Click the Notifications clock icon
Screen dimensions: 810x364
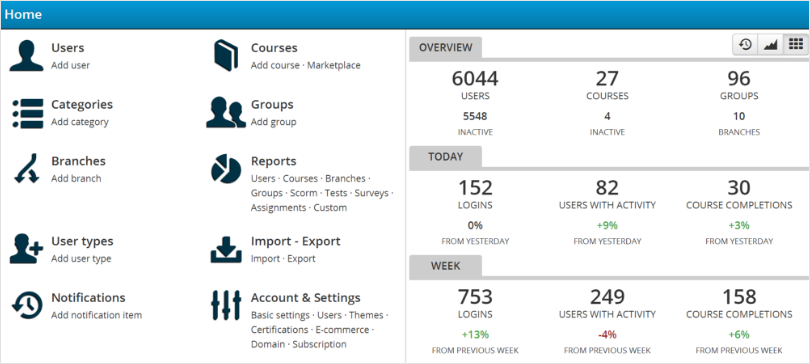pyautogui.click(x=27, y=305)
